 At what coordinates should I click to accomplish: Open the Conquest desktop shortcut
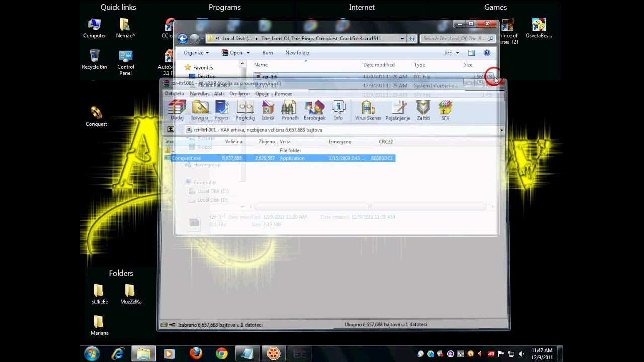coord(96,116)
